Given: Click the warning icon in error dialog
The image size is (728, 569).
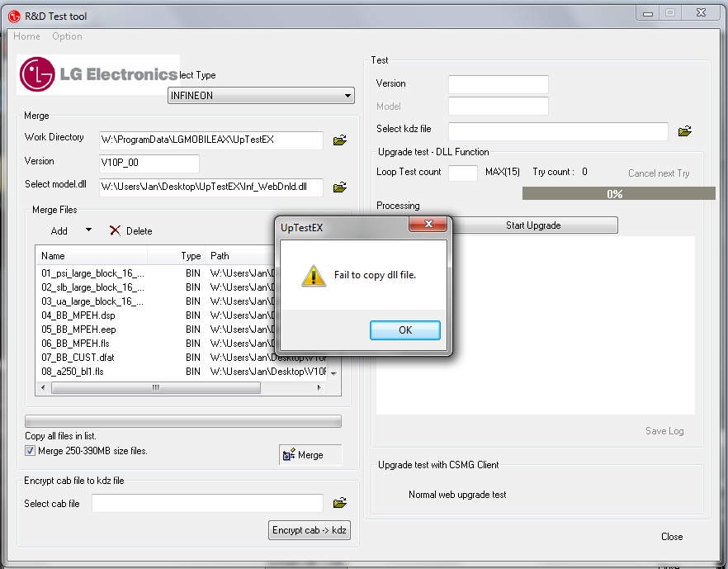Looking at the screenshot, I should pos(314,276).
